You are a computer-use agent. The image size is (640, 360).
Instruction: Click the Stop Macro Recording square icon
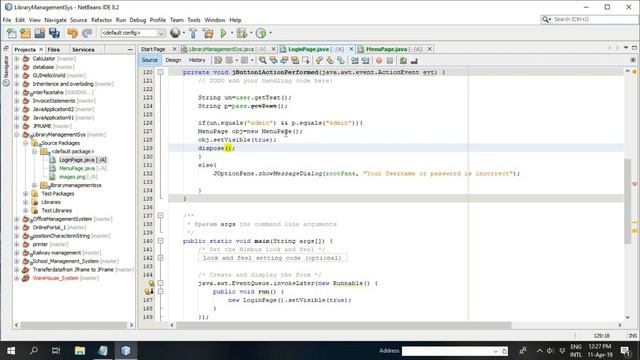click(x=390, y=60)
